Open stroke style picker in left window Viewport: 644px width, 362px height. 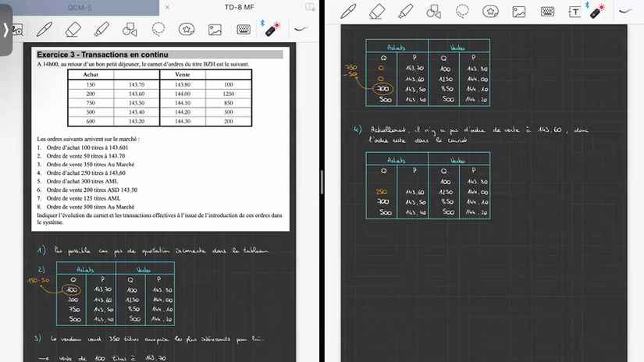(x=301, y=29)
